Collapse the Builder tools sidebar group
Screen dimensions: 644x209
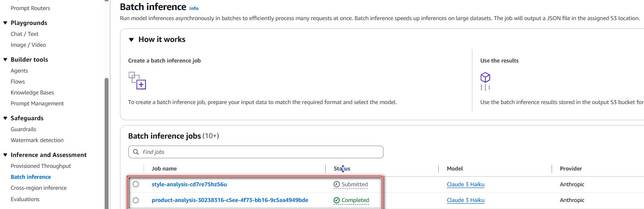(x=5, y=60)
